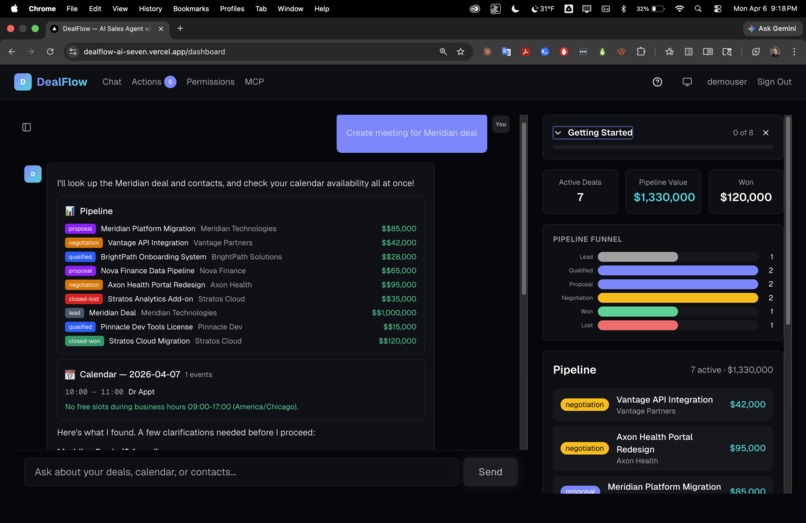The image size is (806, 523).
Task: Open Chrome side panel icon
Action: pyautogui.click(x=708, y=51)
